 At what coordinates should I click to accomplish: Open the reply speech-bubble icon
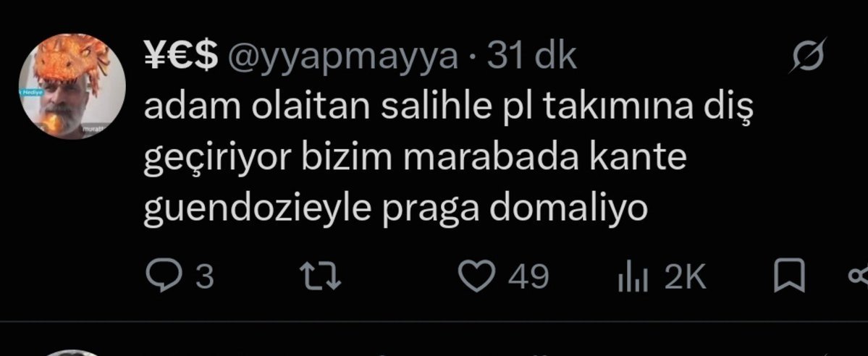pos(164,276)
